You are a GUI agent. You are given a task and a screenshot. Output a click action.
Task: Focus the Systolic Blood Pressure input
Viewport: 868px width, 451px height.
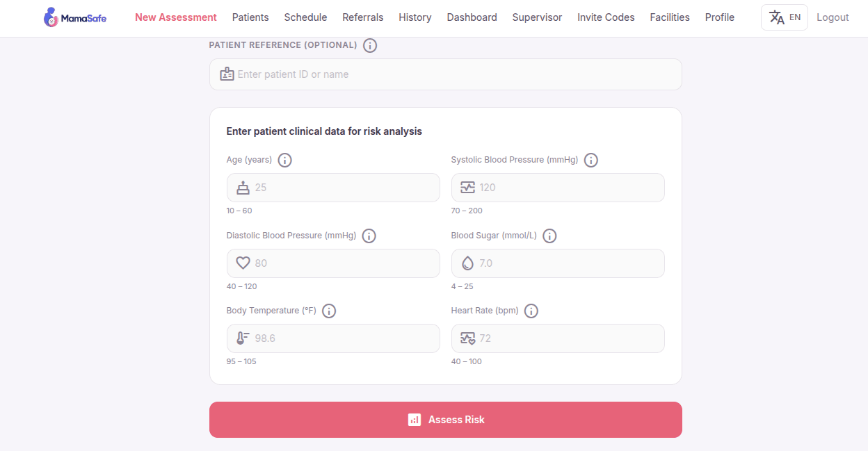[x=558, y=188]
